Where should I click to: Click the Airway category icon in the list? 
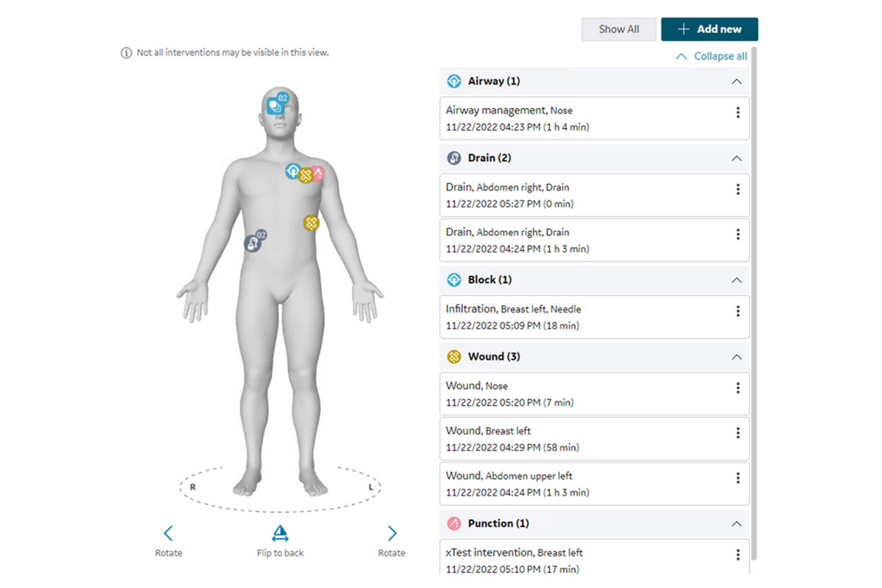tap(454, 81)
